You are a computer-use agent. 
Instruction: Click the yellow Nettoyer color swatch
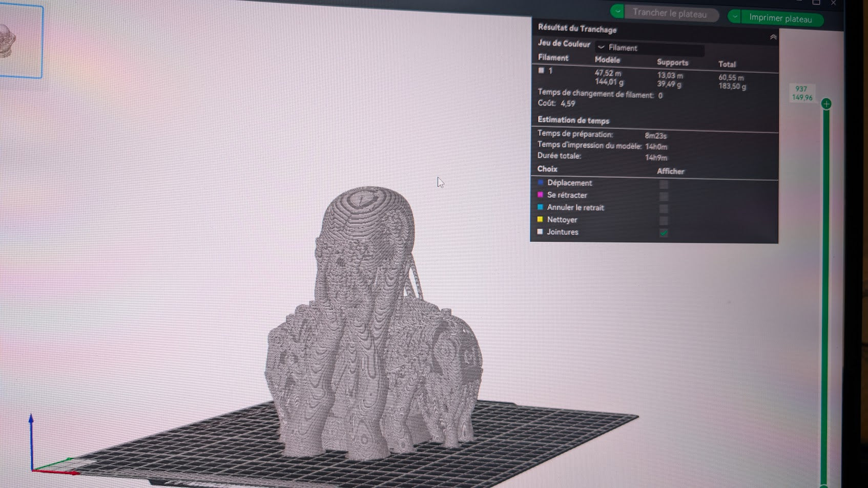click(x=540, y=219)
